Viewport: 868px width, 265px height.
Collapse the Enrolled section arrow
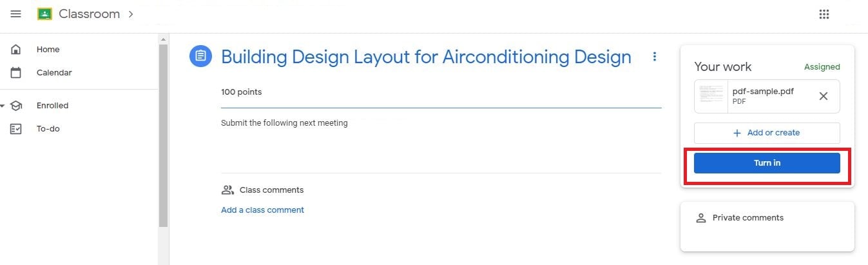tap(3, 106)
